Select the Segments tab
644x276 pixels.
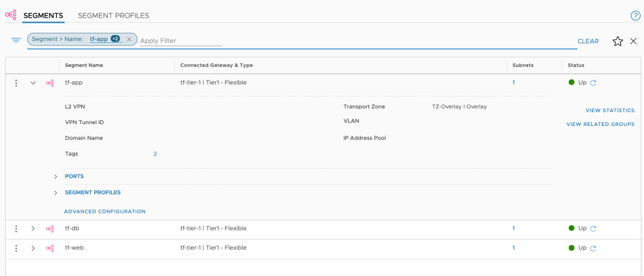point(43,15)
